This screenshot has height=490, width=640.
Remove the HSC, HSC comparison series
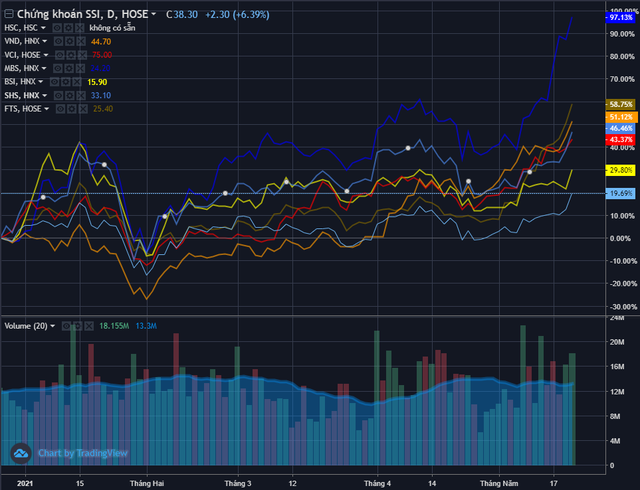(x=80, y=28)
